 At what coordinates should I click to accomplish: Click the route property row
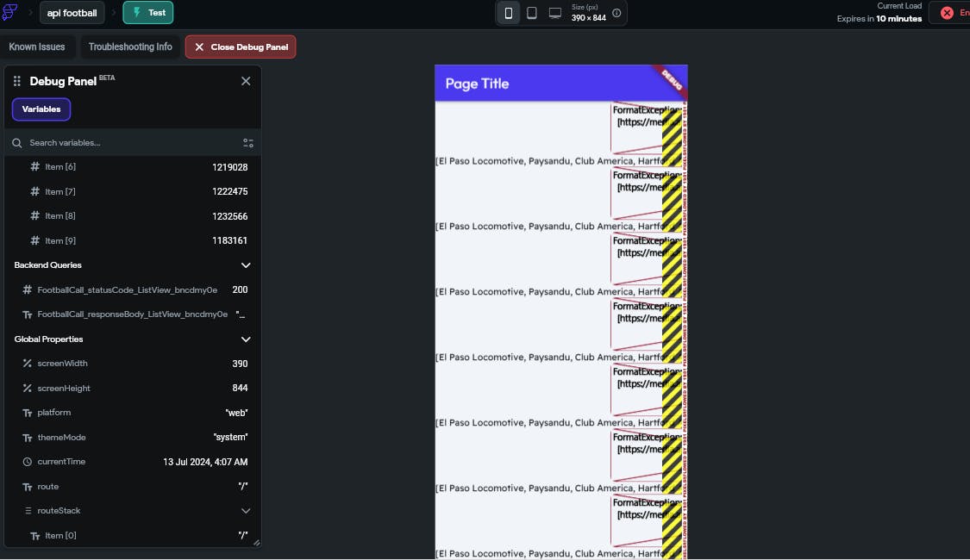click(x=133, y=487)
